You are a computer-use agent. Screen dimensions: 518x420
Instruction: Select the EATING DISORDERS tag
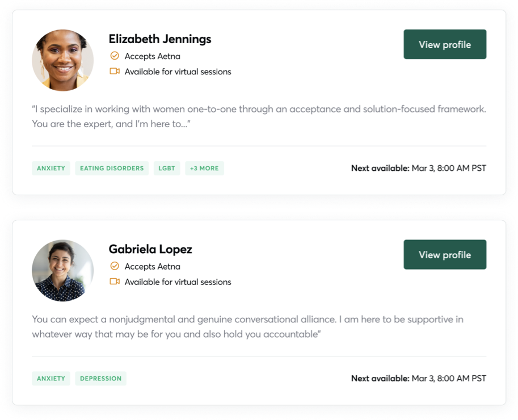[x=112, y=168]
